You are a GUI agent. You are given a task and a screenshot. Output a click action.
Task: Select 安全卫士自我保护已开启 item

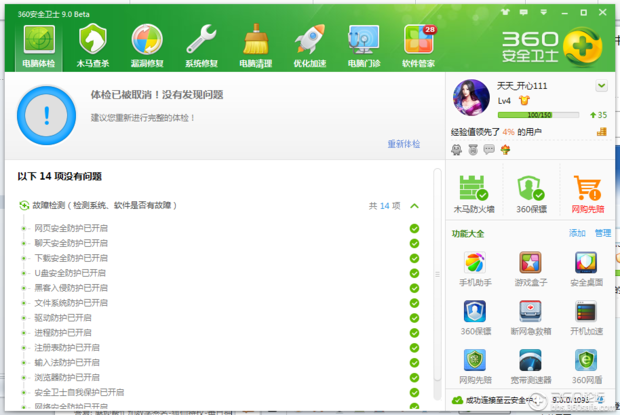click(79, 392)
